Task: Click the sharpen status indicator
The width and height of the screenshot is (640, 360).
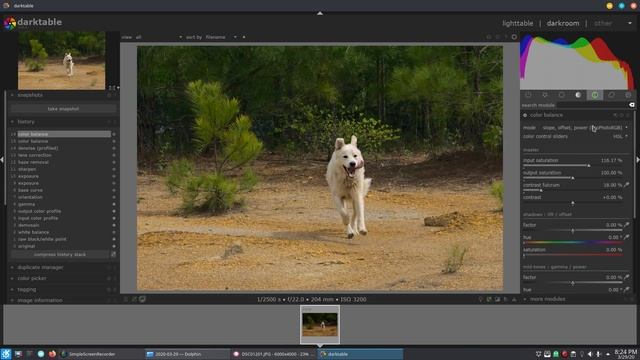Action: click(114, 169)
